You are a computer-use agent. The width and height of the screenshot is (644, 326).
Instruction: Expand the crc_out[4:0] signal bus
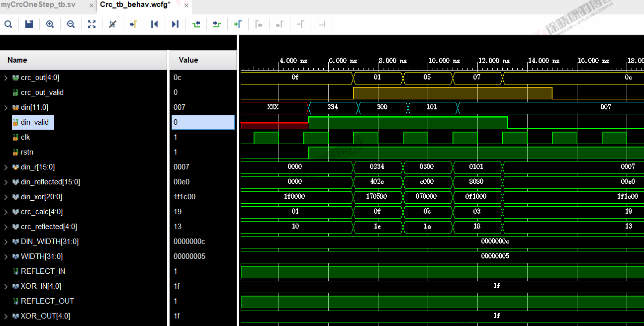6,78
